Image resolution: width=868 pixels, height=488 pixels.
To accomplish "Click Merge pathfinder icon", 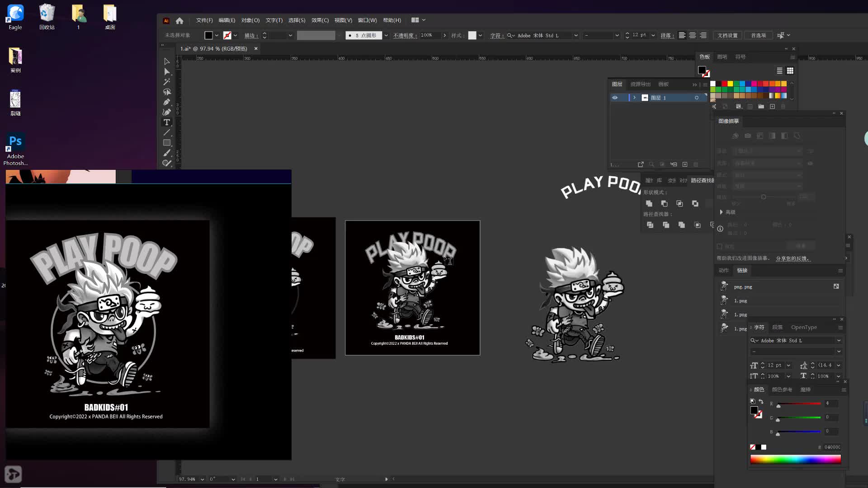I will (x=681, y=225).
